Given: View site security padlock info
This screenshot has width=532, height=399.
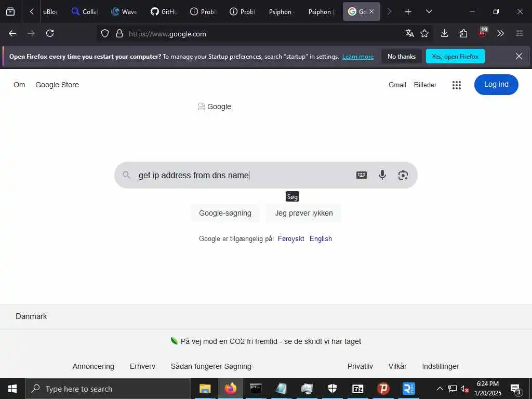Looking at the screenshot, I should click(x=119, y=34).
